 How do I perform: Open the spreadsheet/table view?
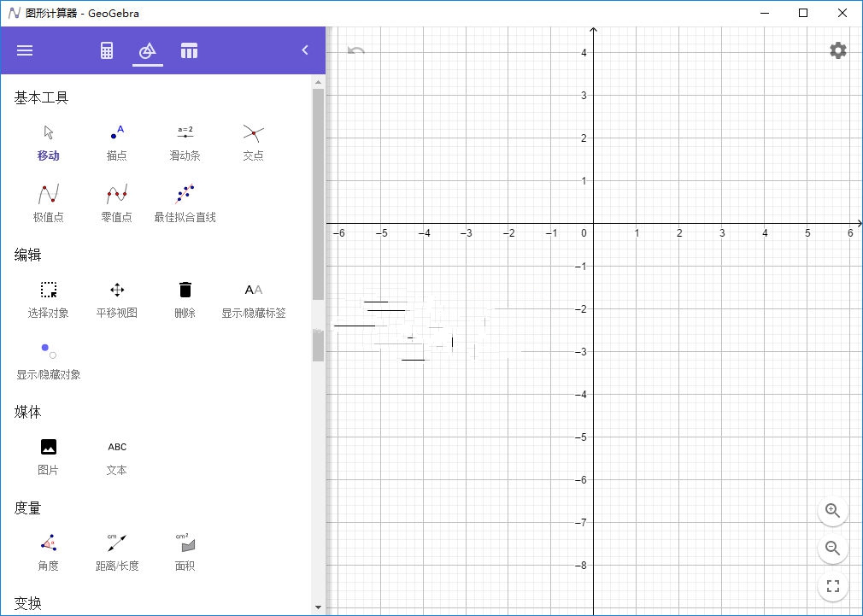tap(189, 50)
